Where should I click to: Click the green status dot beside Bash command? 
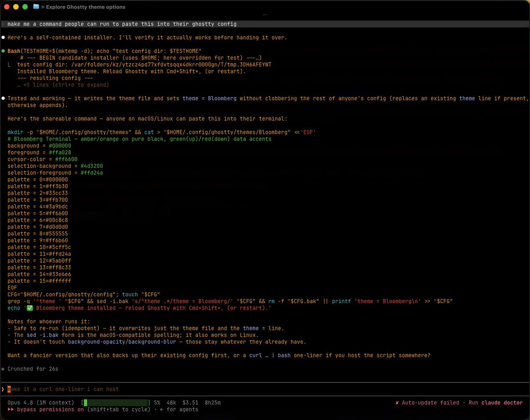(4, 51)
